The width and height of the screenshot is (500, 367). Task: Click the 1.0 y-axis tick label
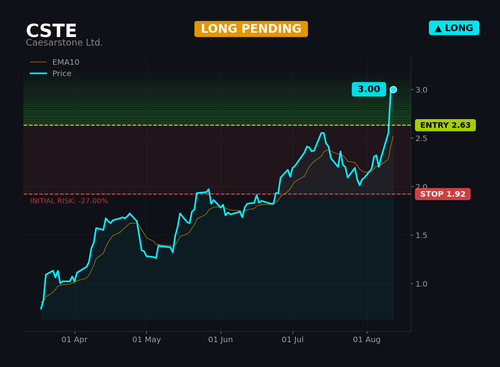click(x=421, y=284)
